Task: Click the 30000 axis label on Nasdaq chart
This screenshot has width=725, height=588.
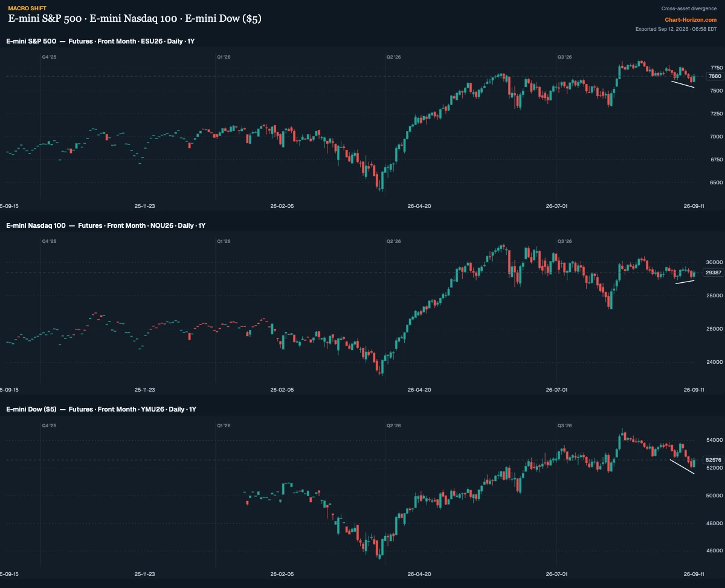Action: tap(715, 262)
